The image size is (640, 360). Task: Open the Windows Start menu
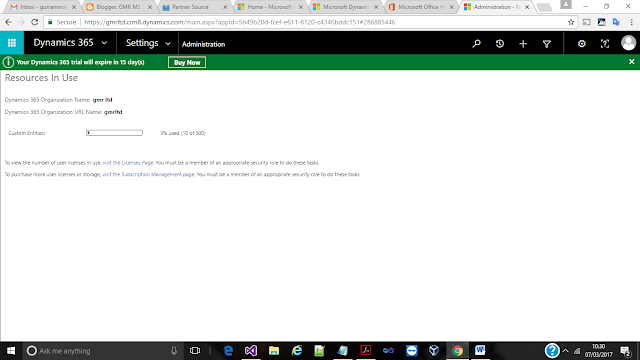click(11, 351)
